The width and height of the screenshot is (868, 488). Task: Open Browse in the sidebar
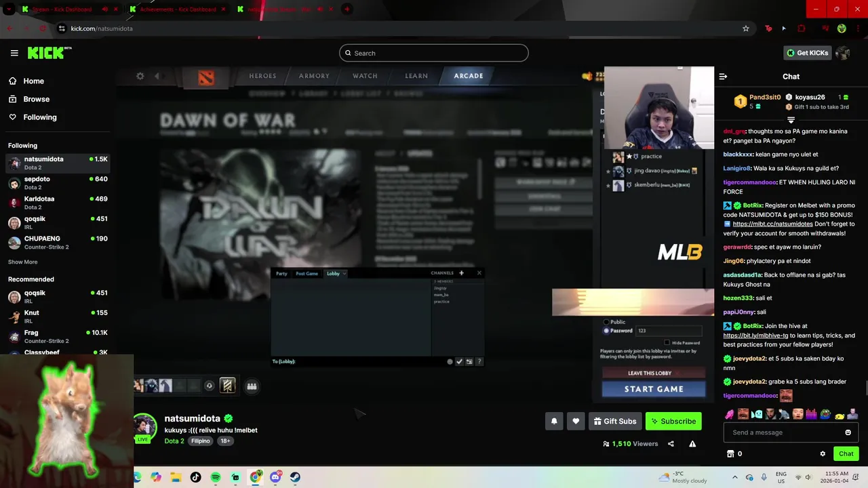pyautogui.click(x=36, y=99)
